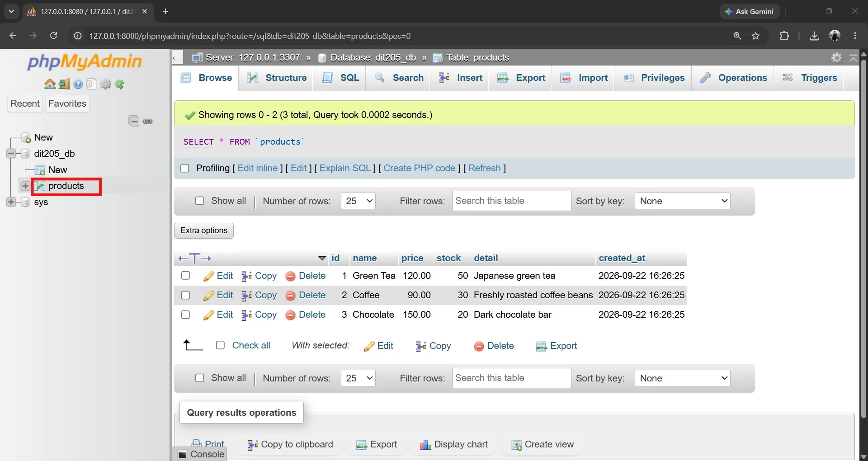
Task: Open the Insert tab
Action: [461, 78]
